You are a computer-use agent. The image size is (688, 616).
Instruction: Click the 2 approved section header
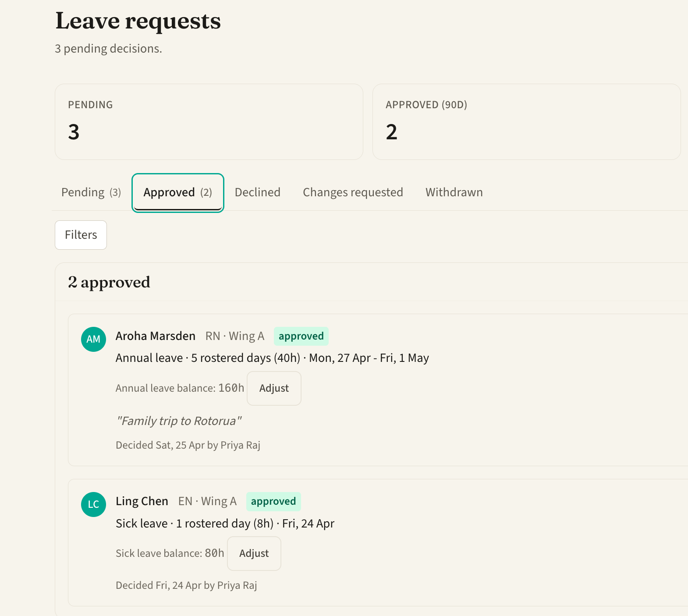109,282
